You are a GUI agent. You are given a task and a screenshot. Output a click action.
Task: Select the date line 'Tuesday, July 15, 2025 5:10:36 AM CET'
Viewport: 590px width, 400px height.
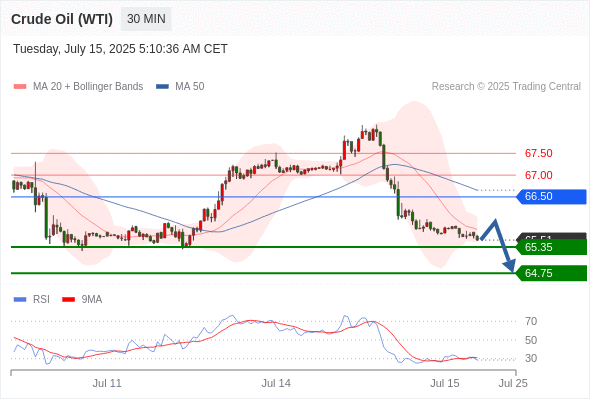click(120, 49)
